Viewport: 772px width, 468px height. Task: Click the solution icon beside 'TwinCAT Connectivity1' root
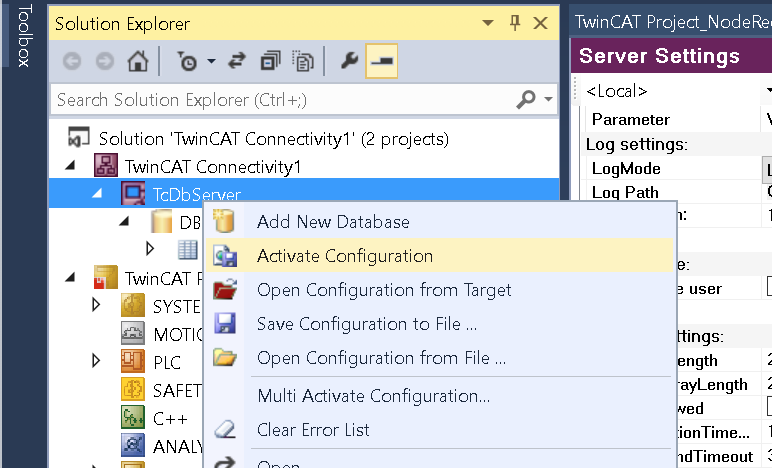click(x=79, y=138)
